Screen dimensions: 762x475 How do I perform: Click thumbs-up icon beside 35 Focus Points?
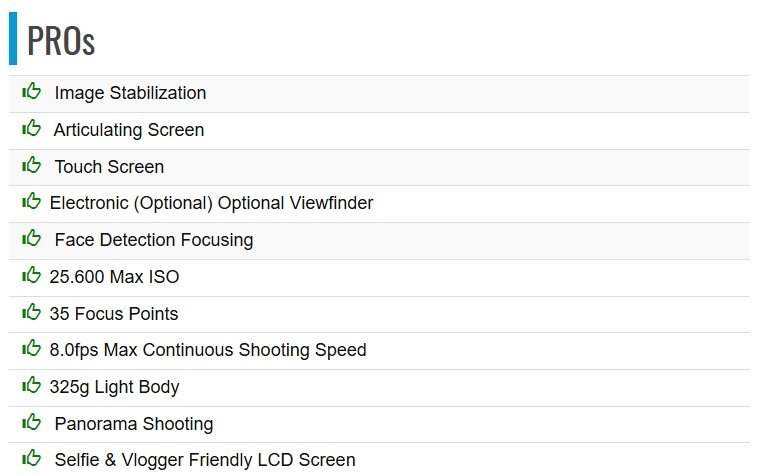coord(32,312)
